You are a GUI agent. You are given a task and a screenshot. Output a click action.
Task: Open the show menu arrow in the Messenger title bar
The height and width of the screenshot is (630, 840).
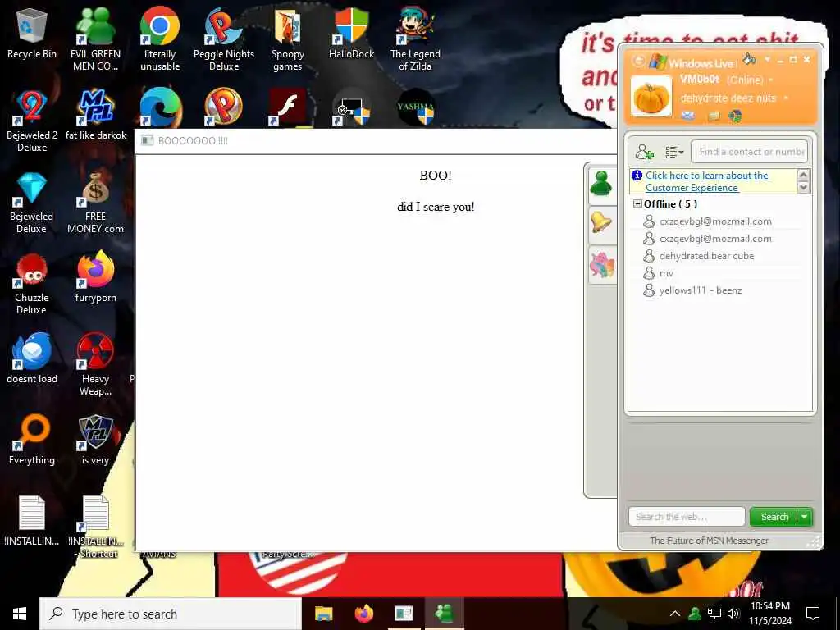767,59
